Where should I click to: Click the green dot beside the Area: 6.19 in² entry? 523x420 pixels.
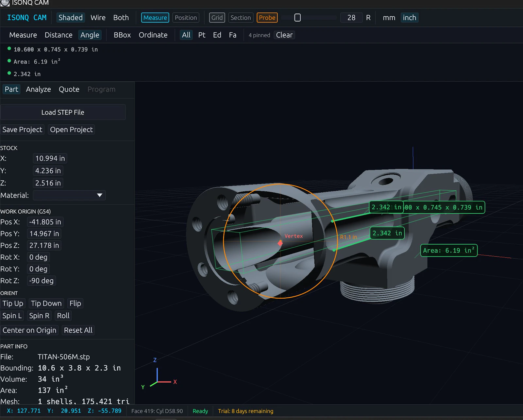[9, 61]
